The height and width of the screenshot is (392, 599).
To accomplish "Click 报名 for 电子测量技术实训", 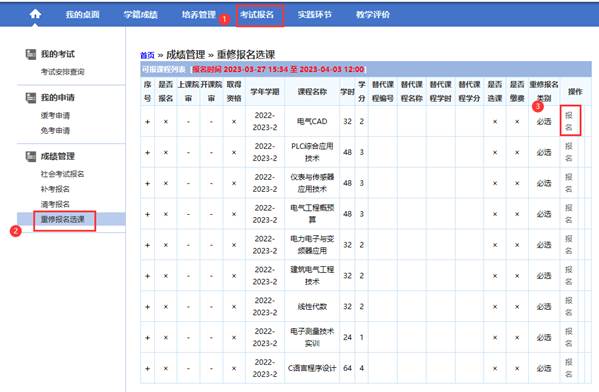I will [569, 337].
